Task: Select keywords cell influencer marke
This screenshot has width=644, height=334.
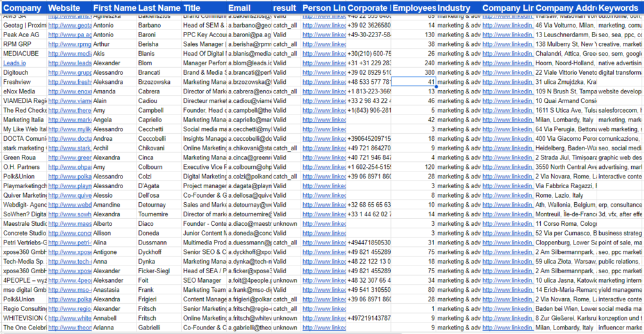Action: pos(620,328)
